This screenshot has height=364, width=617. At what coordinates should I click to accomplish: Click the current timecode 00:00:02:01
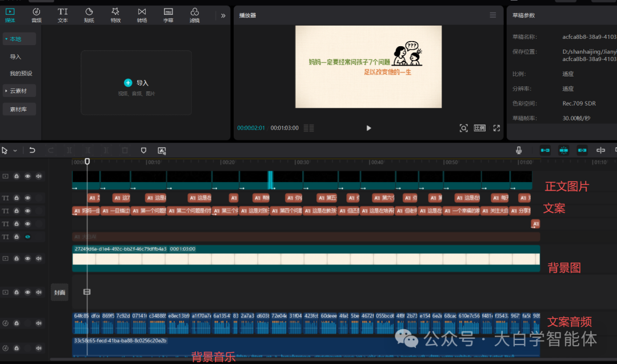pyautogui.click(x=251, y=128)
